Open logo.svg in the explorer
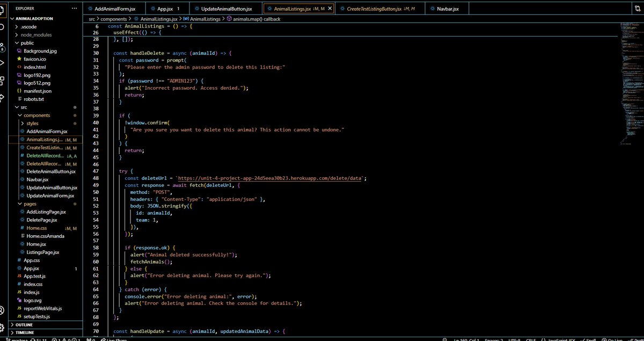Image resolution: width=644 pixels, height=341 pixels. [33, 301]
